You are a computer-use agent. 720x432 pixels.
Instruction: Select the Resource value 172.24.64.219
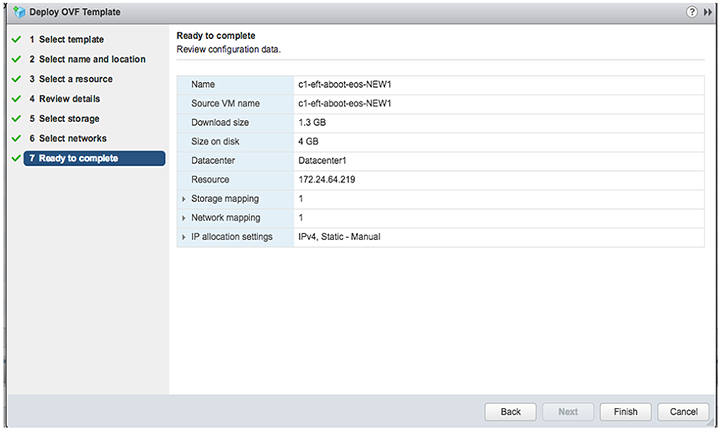[x=326, y=180]
